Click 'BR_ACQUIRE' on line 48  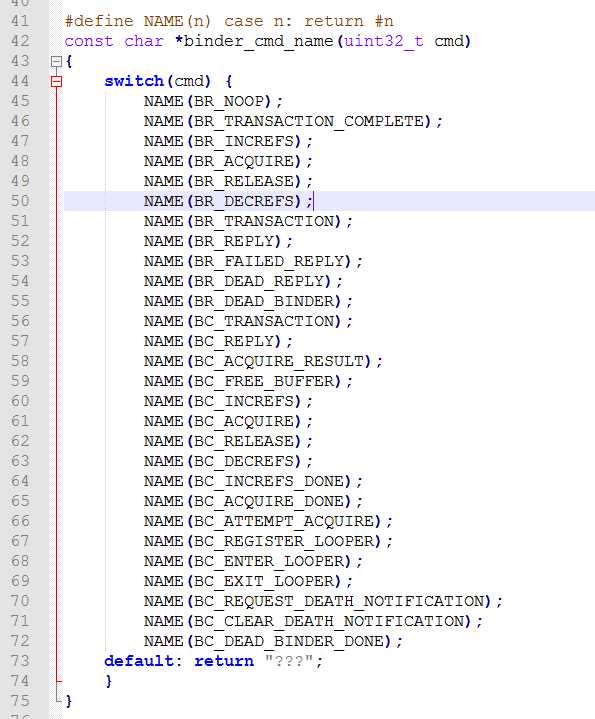244,161
